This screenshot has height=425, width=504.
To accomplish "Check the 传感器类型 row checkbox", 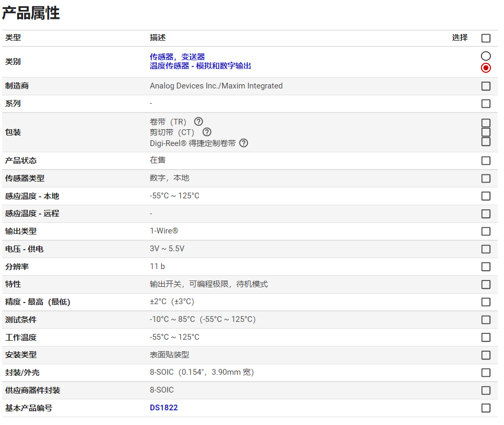I will coord(486,178).
